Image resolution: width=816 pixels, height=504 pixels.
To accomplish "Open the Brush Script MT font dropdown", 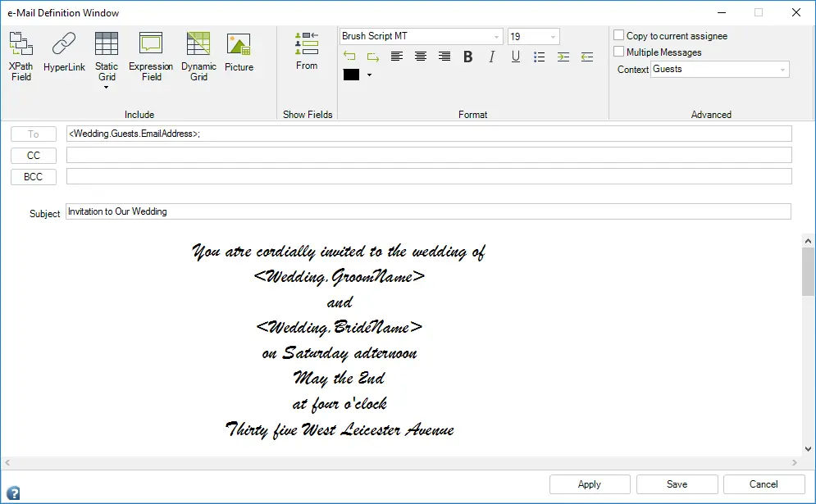I will click(496, 36).
